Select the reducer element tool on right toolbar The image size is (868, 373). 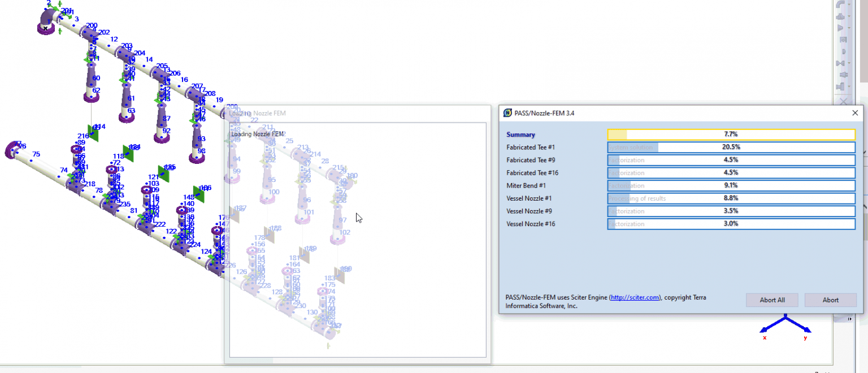click(x=841, y=73)
